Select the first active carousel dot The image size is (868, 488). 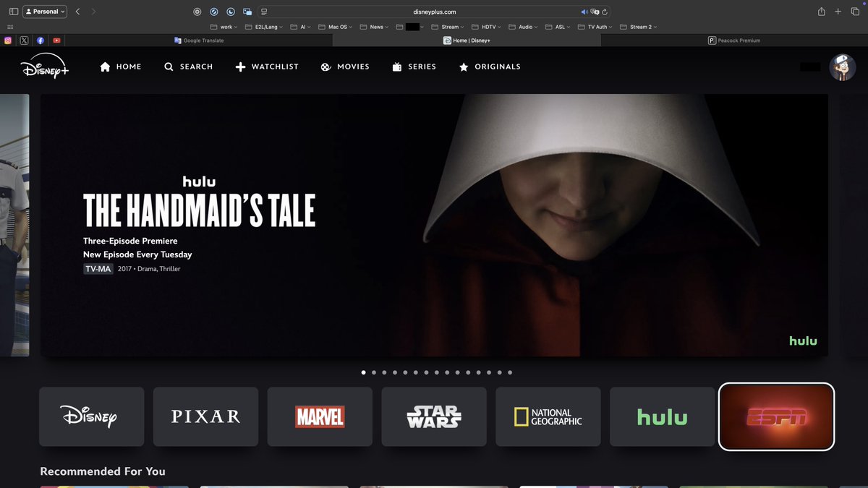[x=363, y=372]
